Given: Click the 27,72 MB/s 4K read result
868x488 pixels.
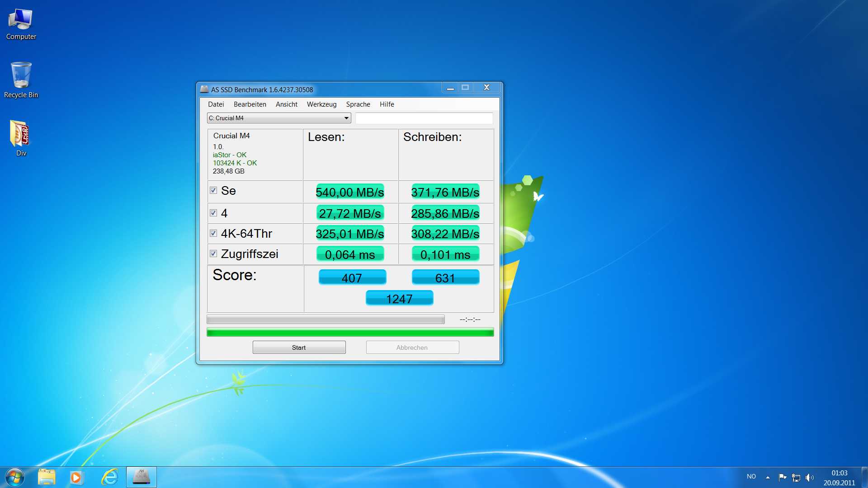Looking at the screenshot, I should [350, 213].
